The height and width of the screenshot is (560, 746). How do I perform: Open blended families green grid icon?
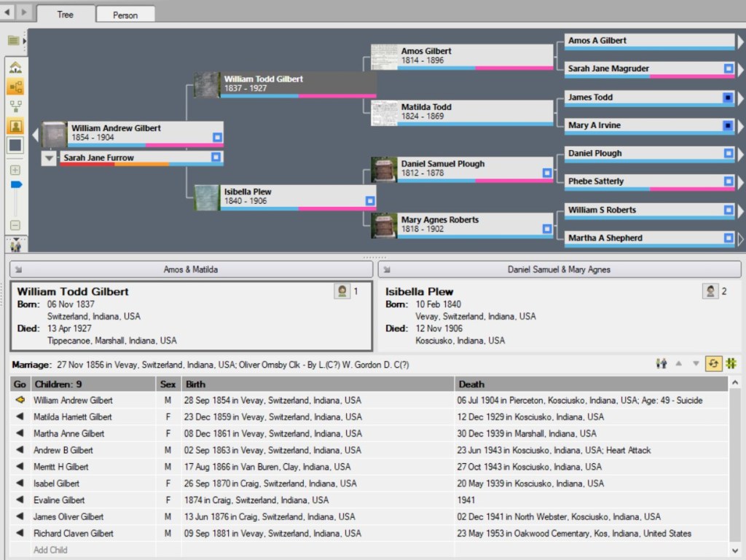[x=731, y=363]
